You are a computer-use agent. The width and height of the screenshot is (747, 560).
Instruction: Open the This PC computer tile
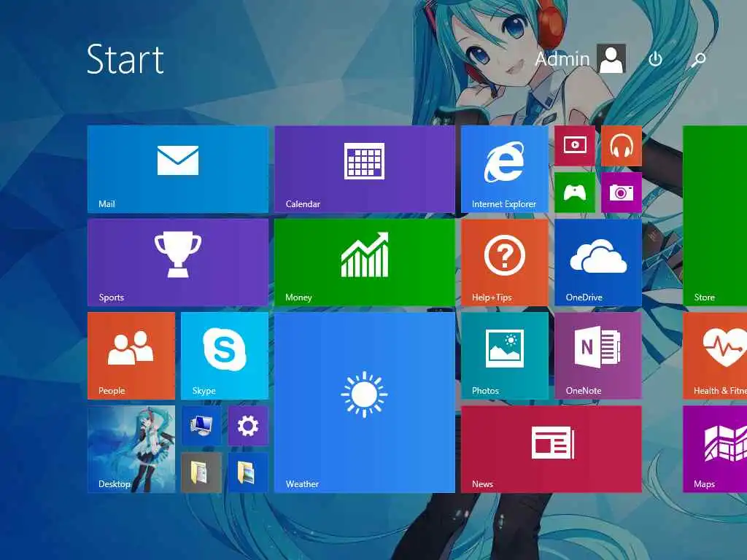pos(201,426)
